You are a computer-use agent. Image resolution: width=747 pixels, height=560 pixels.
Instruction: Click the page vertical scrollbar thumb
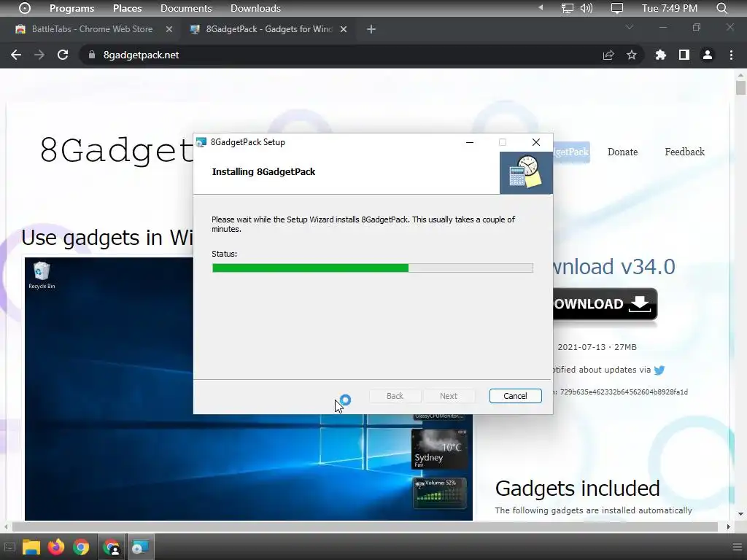tap(740, 88)
